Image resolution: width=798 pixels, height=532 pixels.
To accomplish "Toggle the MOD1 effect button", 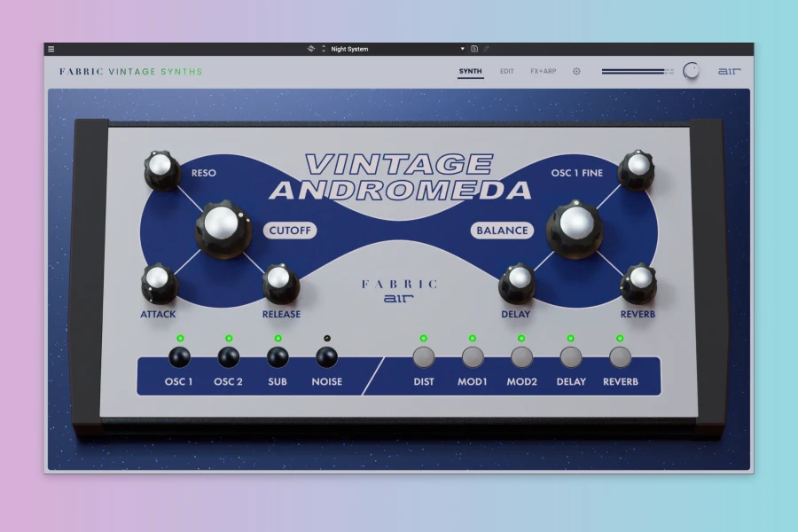I will [x=473, y=356].
